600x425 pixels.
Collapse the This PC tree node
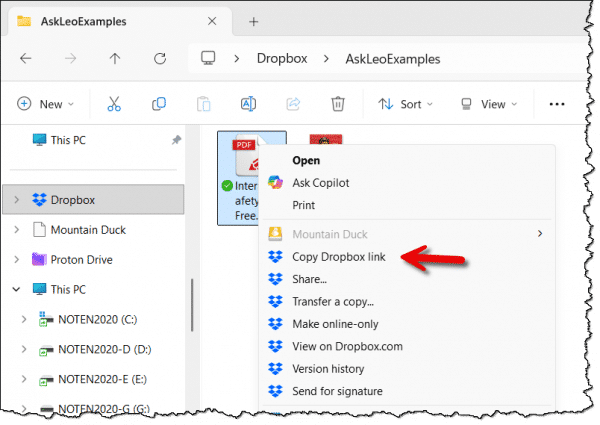click(16, 289)
